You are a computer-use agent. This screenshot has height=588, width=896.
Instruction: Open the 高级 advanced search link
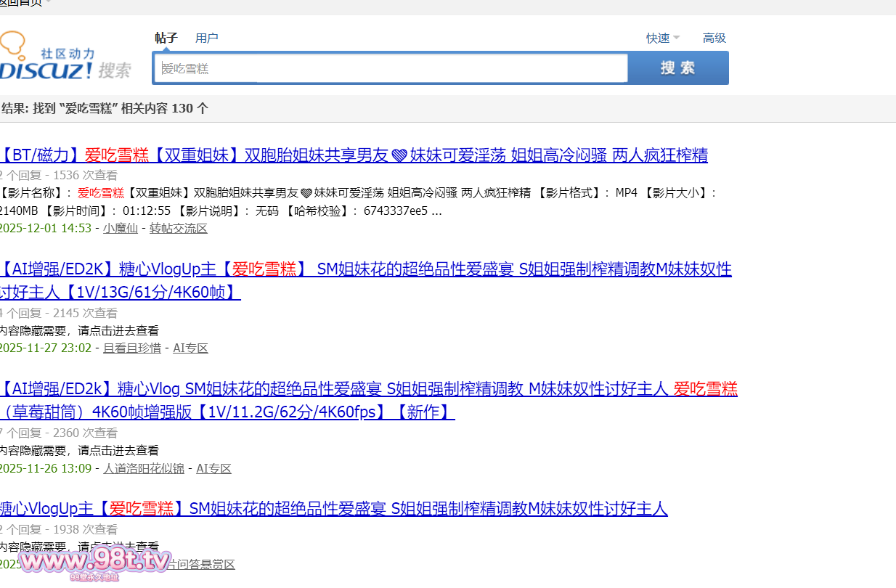coord(714,38)
